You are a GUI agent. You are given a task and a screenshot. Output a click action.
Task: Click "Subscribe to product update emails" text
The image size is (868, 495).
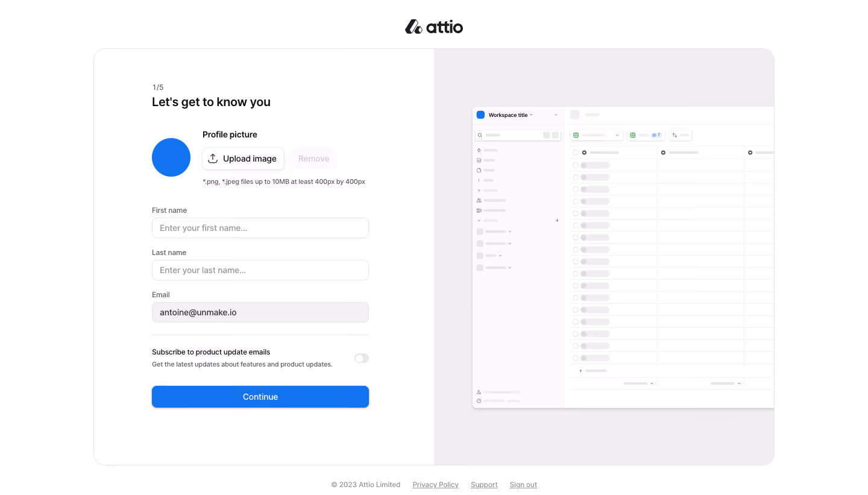211,352
